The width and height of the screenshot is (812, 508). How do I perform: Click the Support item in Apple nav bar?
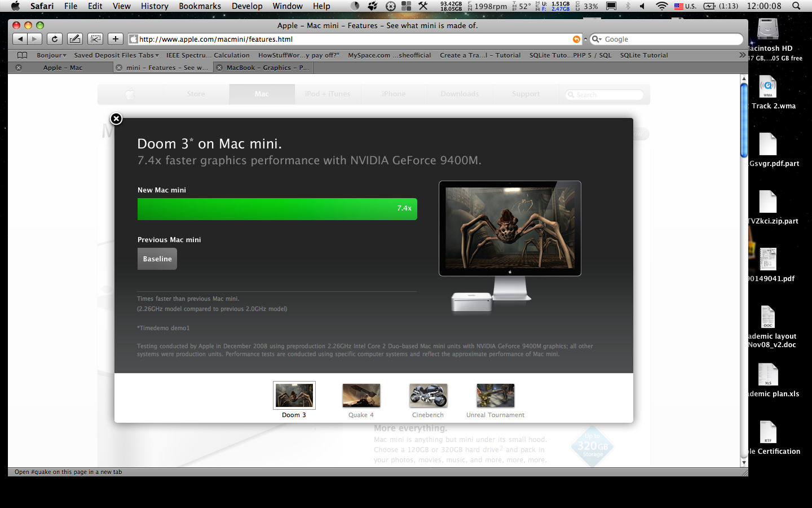coord(526,94)
